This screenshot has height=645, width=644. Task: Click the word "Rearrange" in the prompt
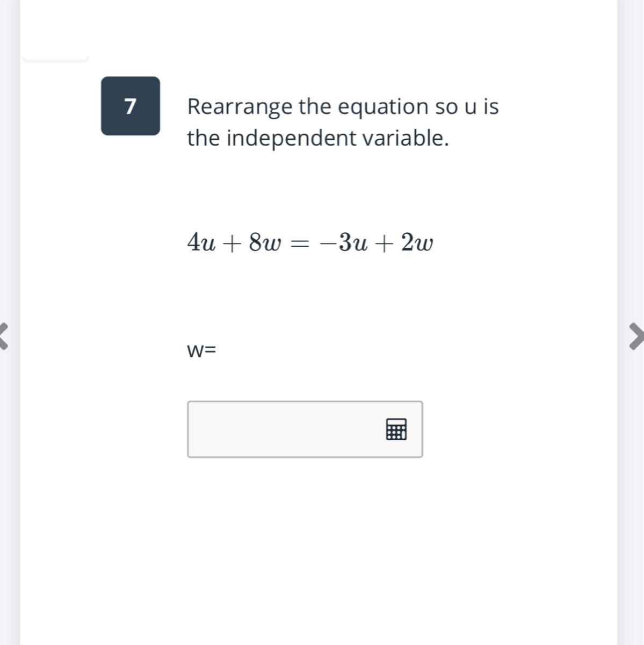240,107
